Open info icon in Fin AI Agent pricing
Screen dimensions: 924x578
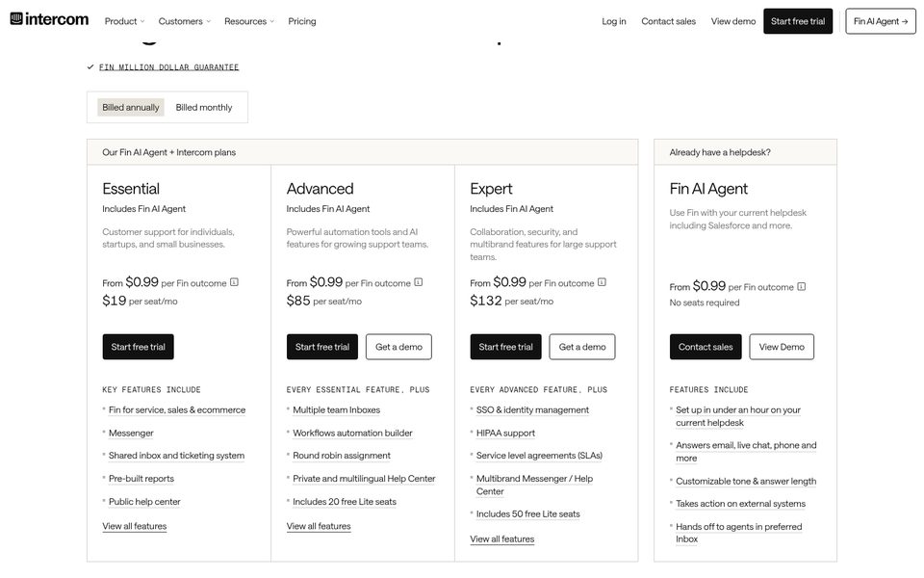click(802, 287)
